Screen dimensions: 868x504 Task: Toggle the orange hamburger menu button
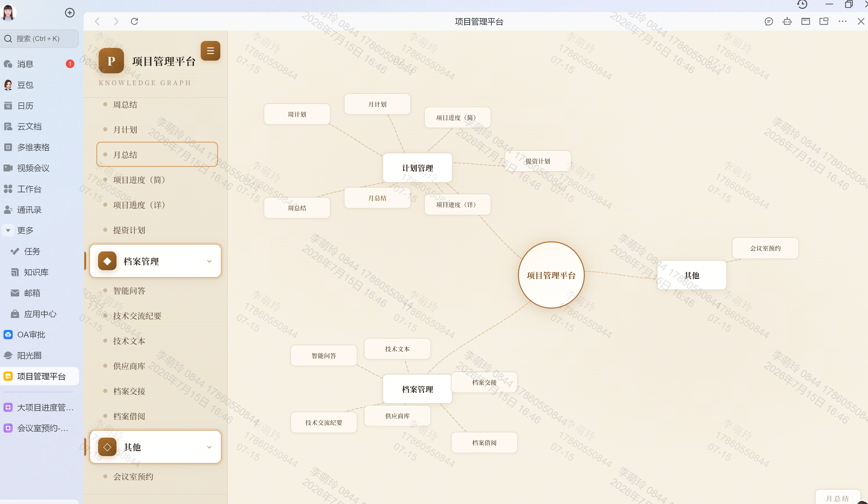tap(210, 51)
